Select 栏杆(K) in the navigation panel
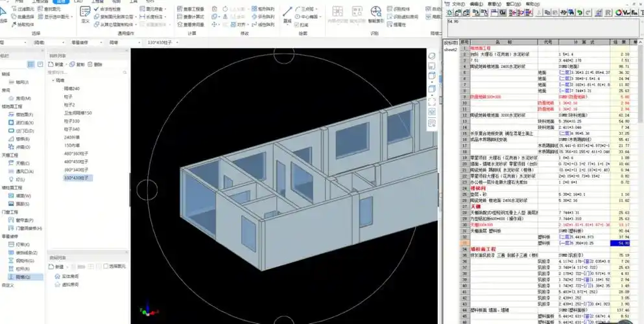Screen dimensions: 644x324 [x=19, y=269]
